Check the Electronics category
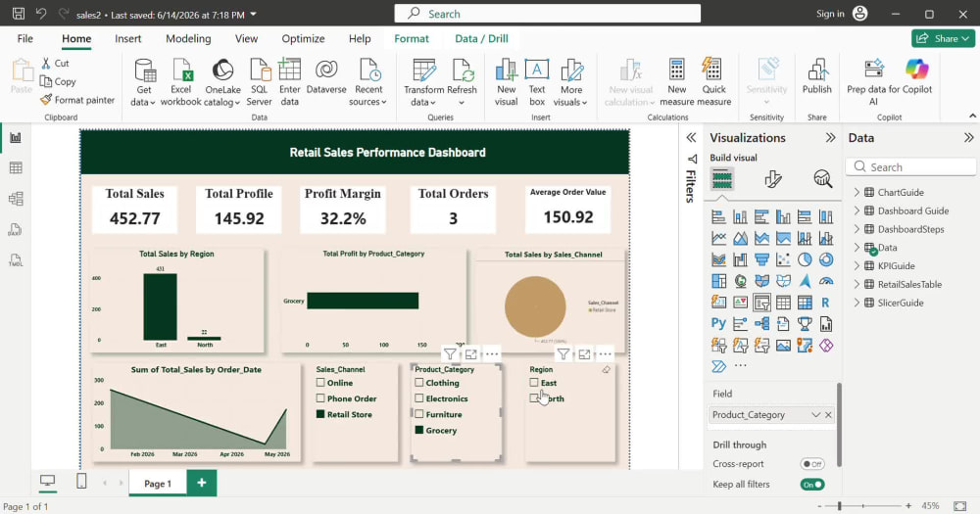The height and width of the screenshot is (514, 980). click(418, 398)
